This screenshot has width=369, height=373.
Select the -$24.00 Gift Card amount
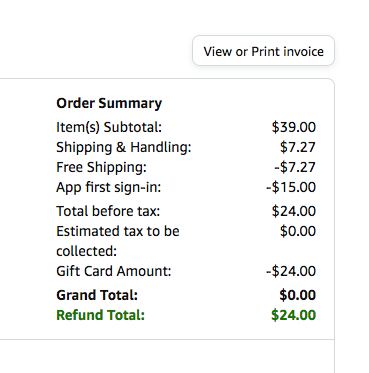[x=291, y=271]
